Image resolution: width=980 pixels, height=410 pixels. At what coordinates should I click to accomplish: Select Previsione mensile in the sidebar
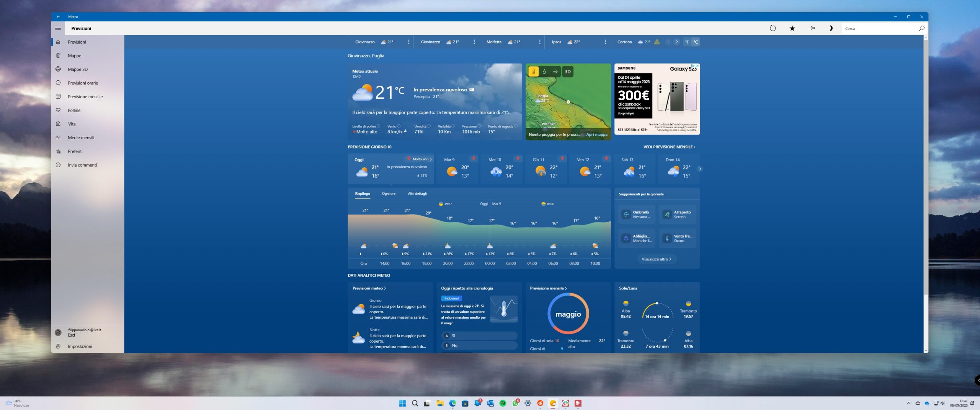pos(88,97)
